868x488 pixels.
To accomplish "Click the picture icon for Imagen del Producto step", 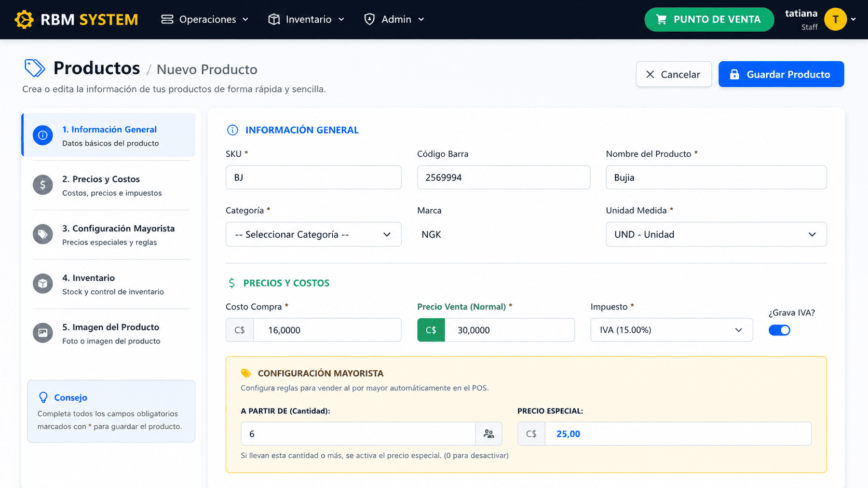I will tap(43, 333).
